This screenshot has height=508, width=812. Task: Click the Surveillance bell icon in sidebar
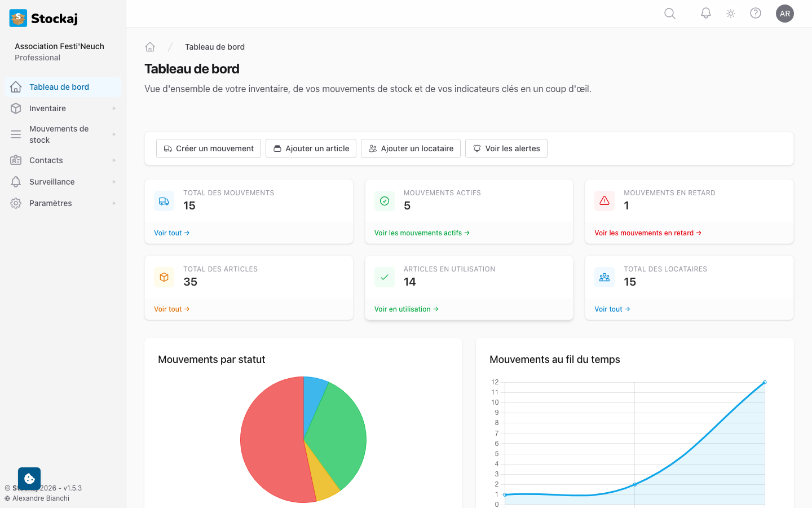(16, 182)
